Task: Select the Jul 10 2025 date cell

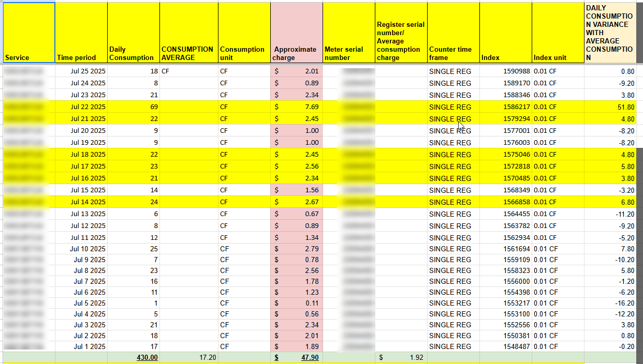Action: pos(81,249)
